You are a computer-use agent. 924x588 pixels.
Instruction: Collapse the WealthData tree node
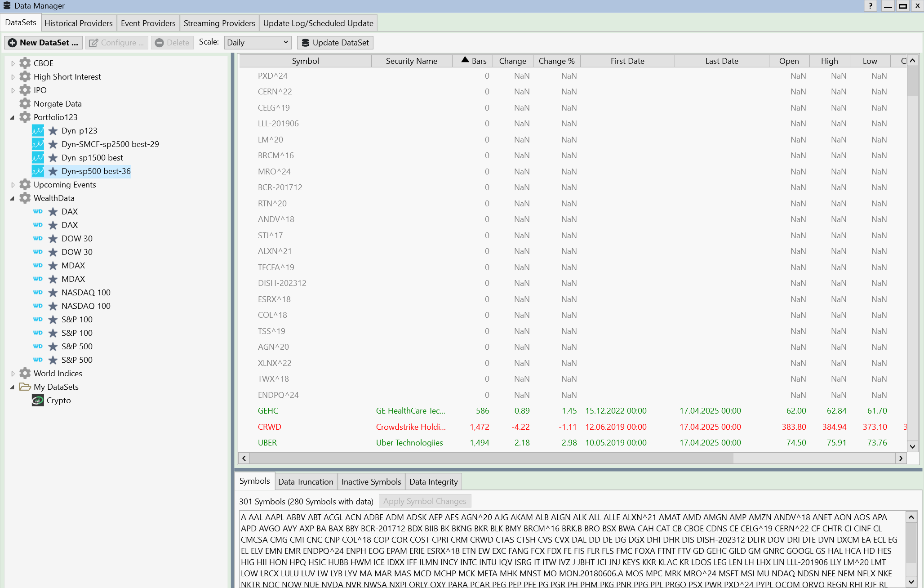tap(13, 198)
